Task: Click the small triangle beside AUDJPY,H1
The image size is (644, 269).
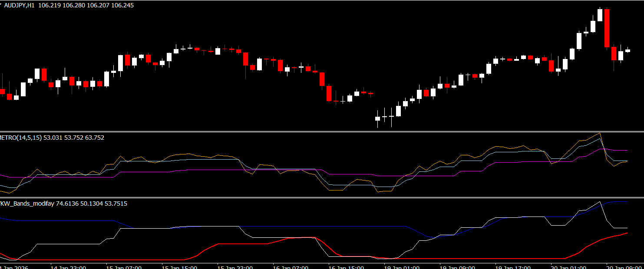Action: (1, 5)
